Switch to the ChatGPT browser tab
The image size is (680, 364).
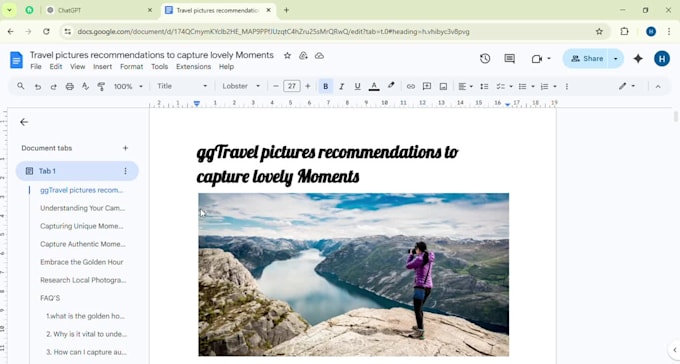(x=100, y=10)
